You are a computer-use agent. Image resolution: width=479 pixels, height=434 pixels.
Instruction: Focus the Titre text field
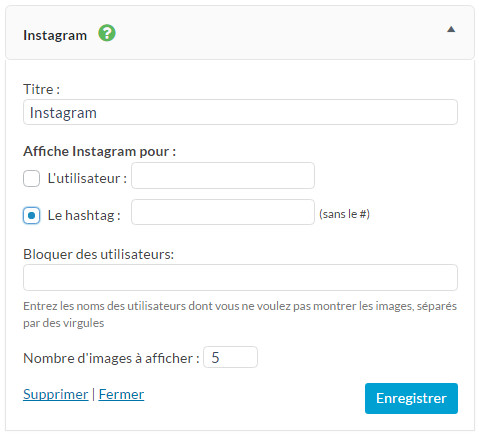240,112
